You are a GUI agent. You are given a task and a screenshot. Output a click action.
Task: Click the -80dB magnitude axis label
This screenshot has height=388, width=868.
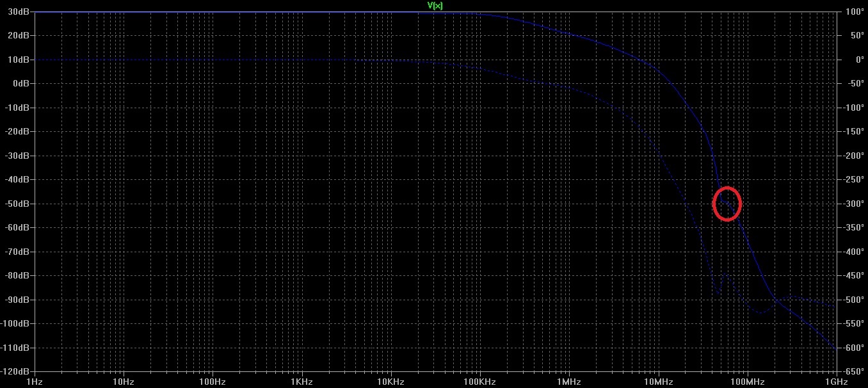tap(18, 275)
